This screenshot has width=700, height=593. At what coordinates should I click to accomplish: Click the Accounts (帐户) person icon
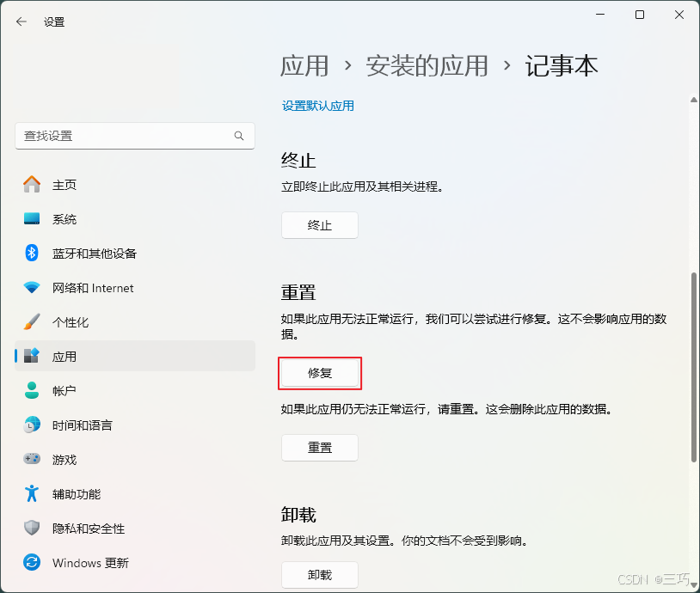coord(32,391)
